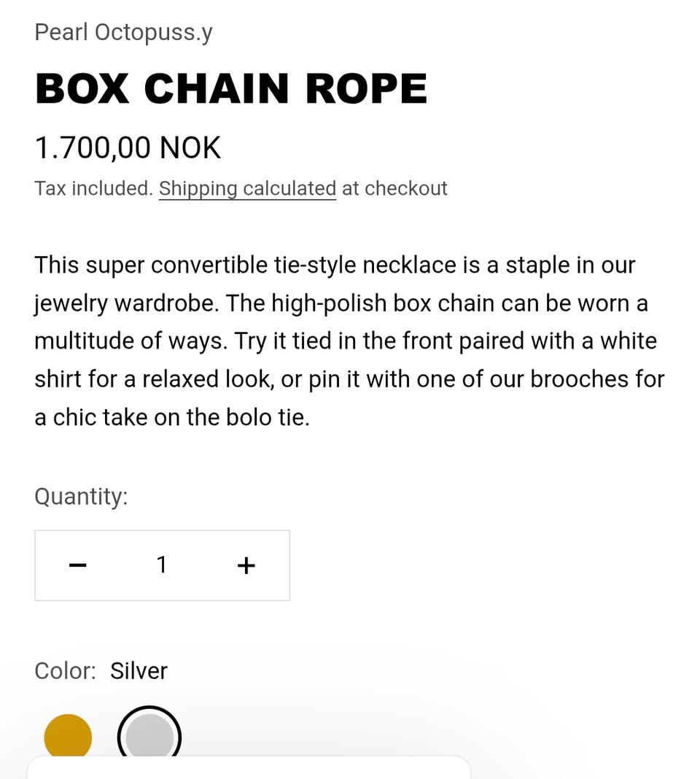Click the description's first line starting This super

335,265
